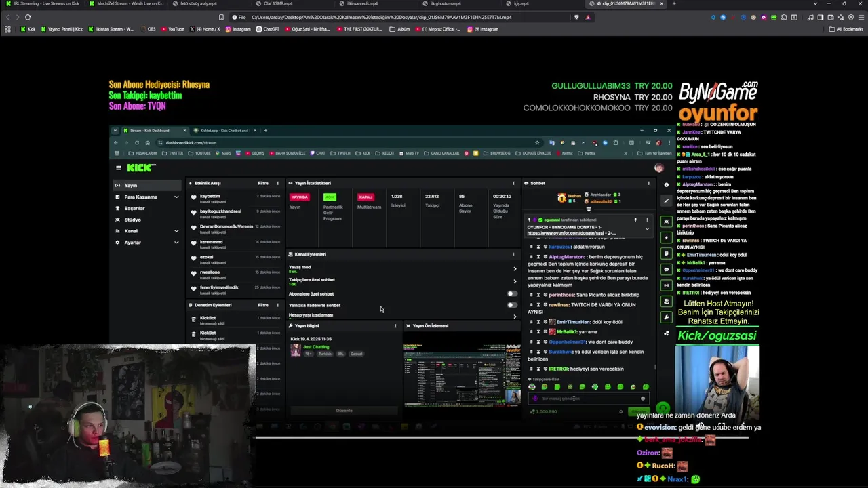The image size is (868, 488).
Task: Reload the Kick dashboard page
Action: coord(137,142)
